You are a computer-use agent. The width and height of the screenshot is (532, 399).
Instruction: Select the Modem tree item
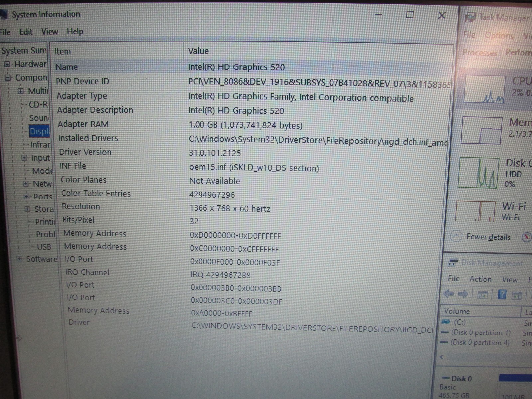42,171
